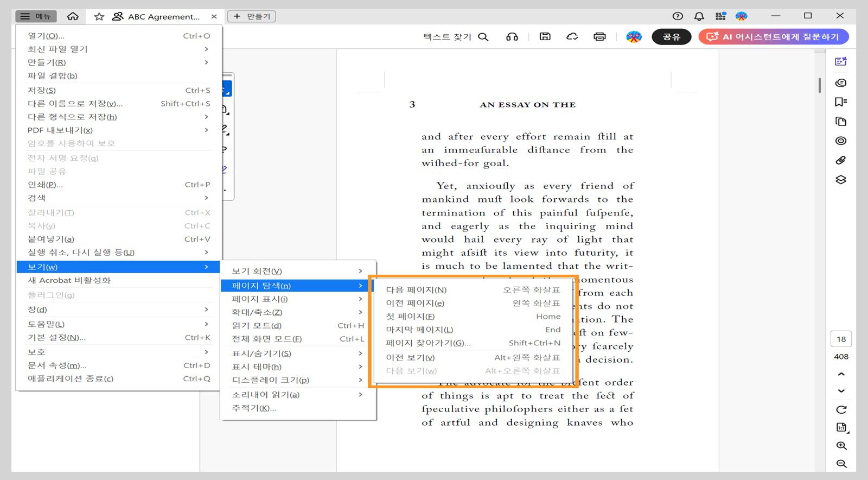Open the page thumbnails copy icon in sidebar

tap(841, 122)
